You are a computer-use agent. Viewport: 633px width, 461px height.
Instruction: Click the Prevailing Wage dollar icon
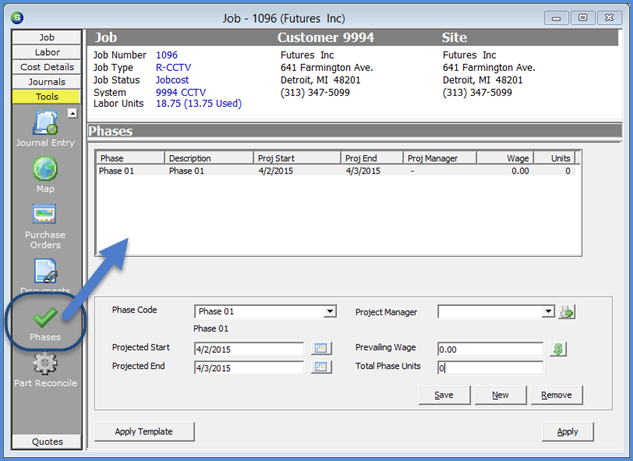(x=558, y=349)
